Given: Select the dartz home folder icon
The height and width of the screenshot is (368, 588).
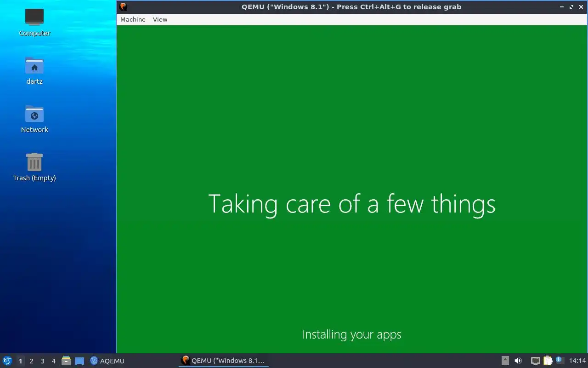Looking at the screenshot, I should tap(34, 71).
